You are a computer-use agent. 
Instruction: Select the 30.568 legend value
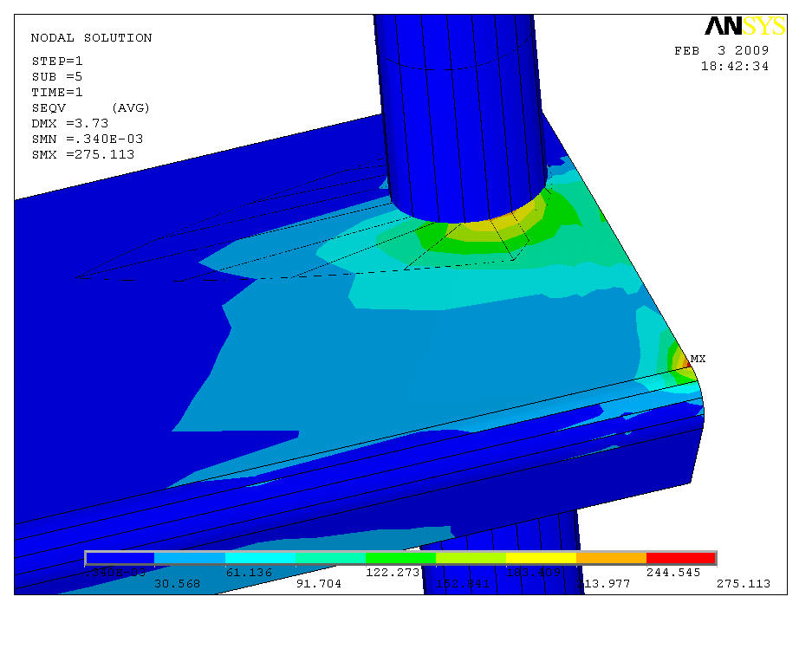coord(177,584)
